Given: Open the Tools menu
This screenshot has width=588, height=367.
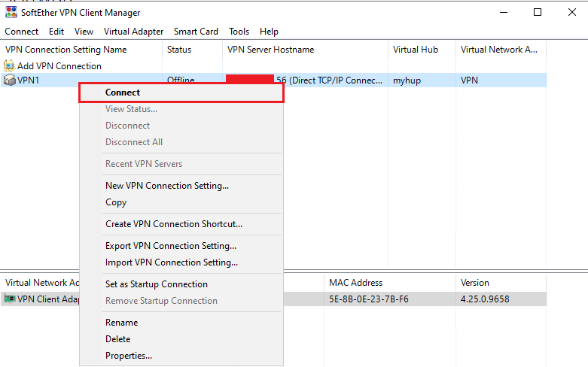Looking at the screenshot, I should (x=239, y=32).
